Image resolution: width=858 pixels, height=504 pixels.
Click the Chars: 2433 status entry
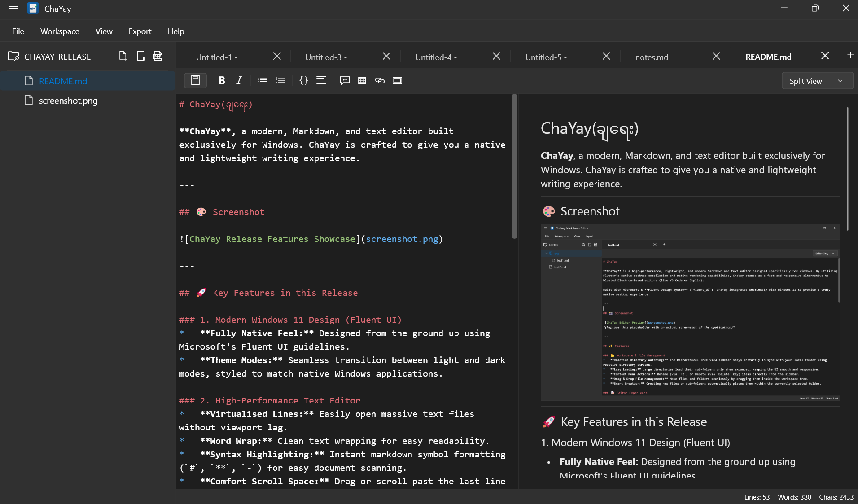pos(836,497)
